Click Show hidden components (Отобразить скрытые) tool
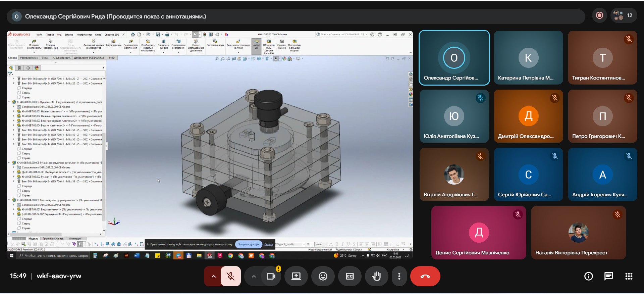This screenshot has height=294, width=644. (x=148, y=46)
